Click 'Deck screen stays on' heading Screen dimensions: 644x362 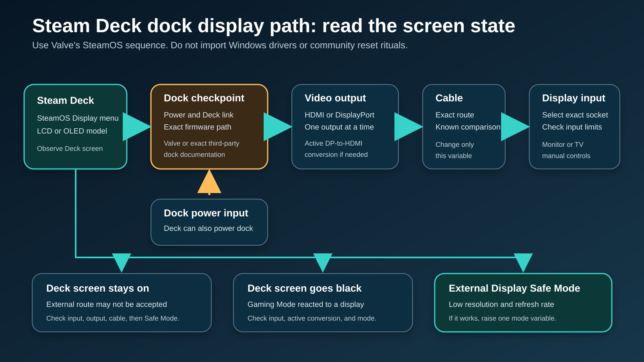pos(97,288)
